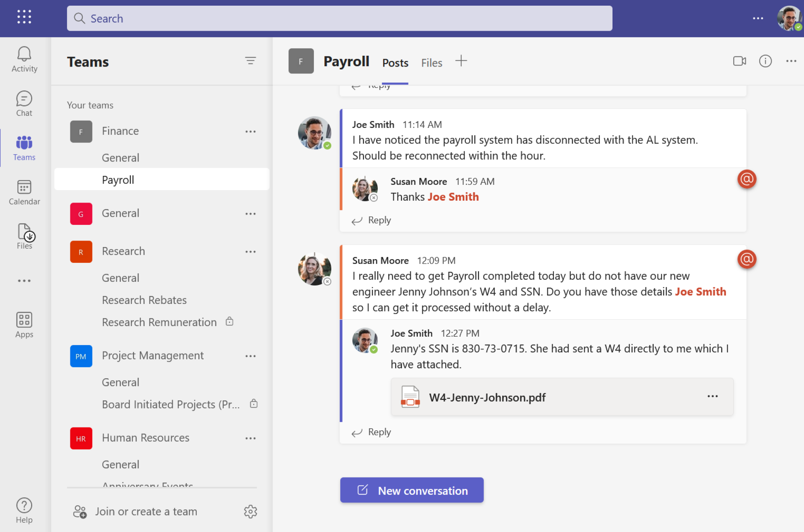Open the app launcher grid
This screenshot has height=532, width=804.
[x=24, y=17]
